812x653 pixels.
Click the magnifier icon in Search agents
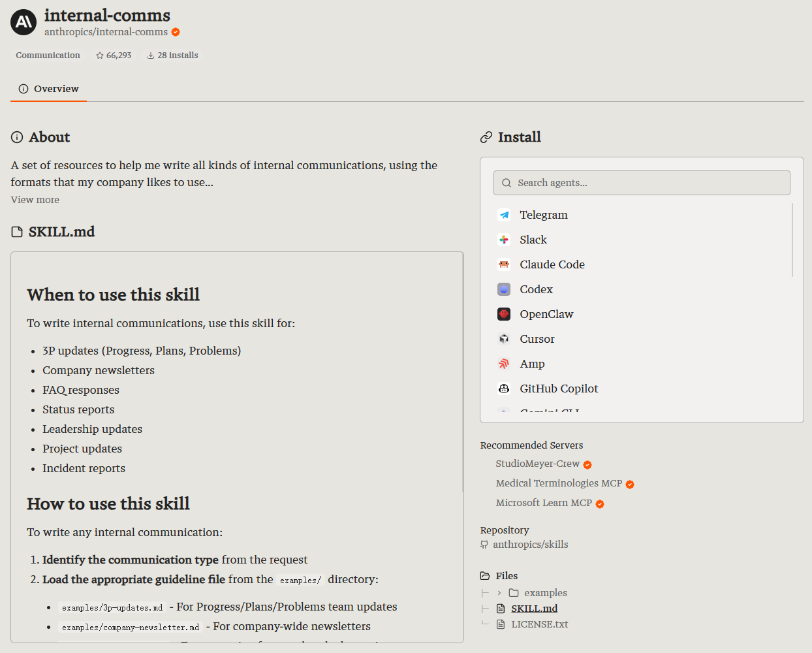click(507, 183)
